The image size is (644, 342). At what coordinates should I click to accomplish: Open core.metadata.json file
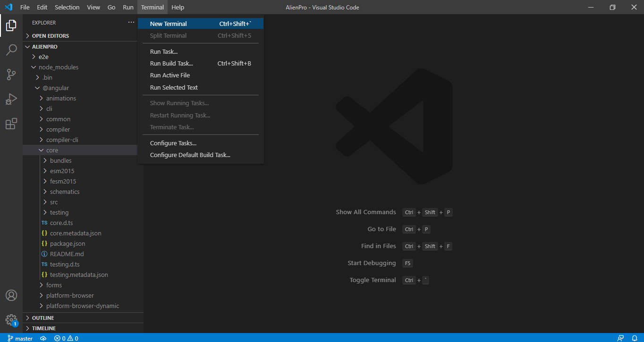[x=80, y=233]
